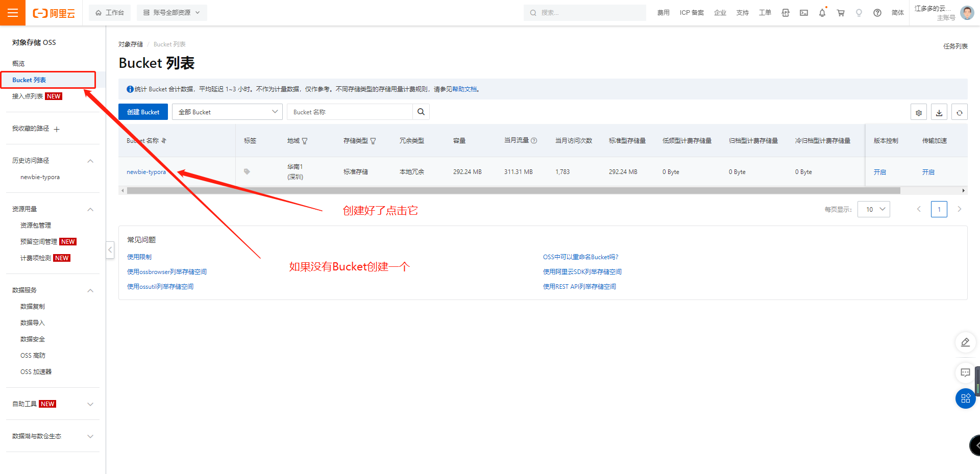Image resolution: width=980 pixels, height=474 pixels.
Task: Click the 当月流量 help icon
Action: [x=534, y=140]
